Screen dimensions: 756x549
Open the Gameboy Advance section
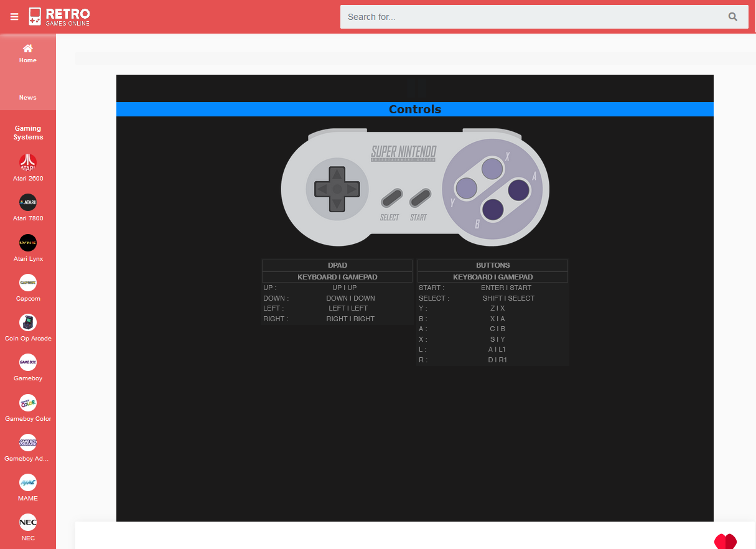(27, 443)
